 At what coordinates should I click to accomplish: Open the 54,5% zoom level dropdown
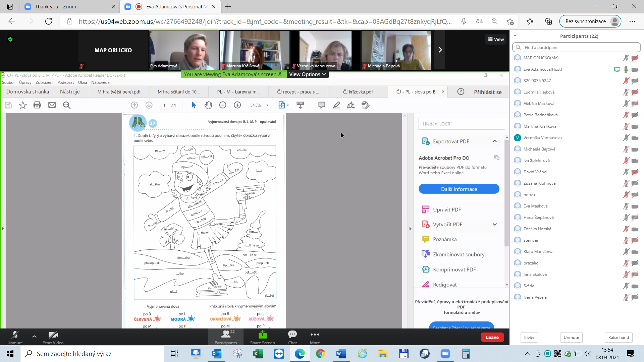point(267,105)
